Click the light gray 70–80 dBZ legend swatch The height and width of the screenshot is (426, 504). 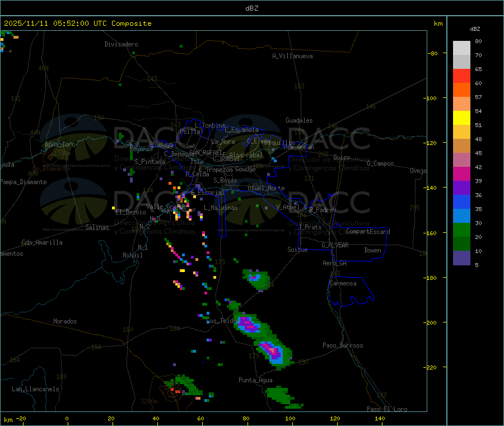coord(461,48)
